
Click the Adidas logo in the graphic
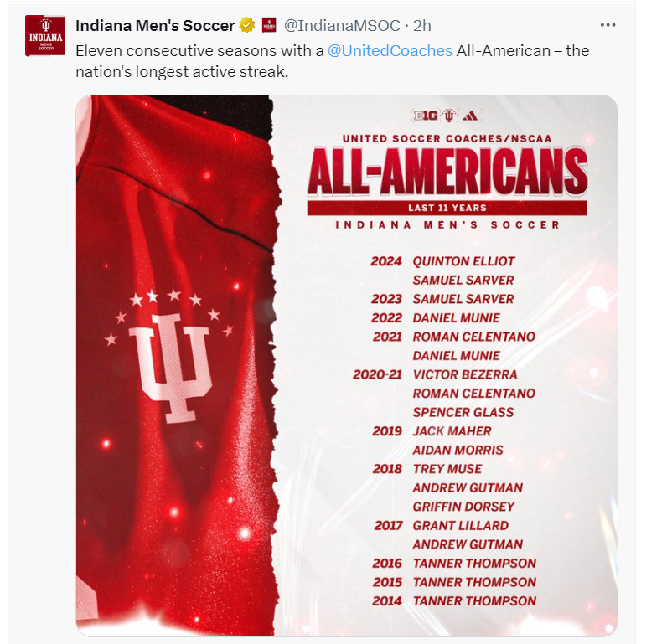472,116
